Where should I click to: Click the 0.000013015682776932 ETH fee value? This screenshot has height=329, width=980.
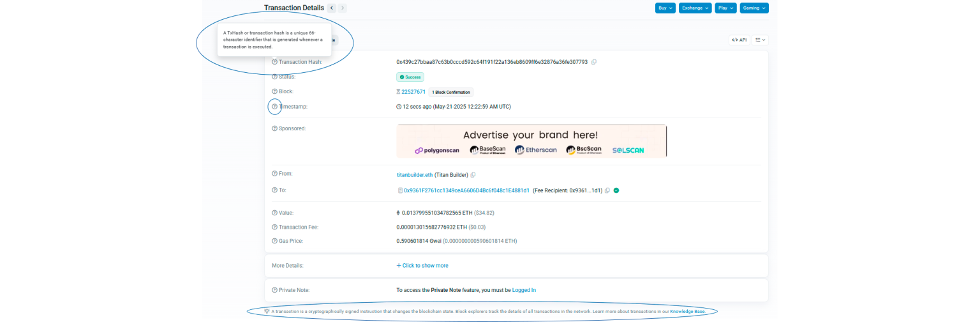pos(431,227)
